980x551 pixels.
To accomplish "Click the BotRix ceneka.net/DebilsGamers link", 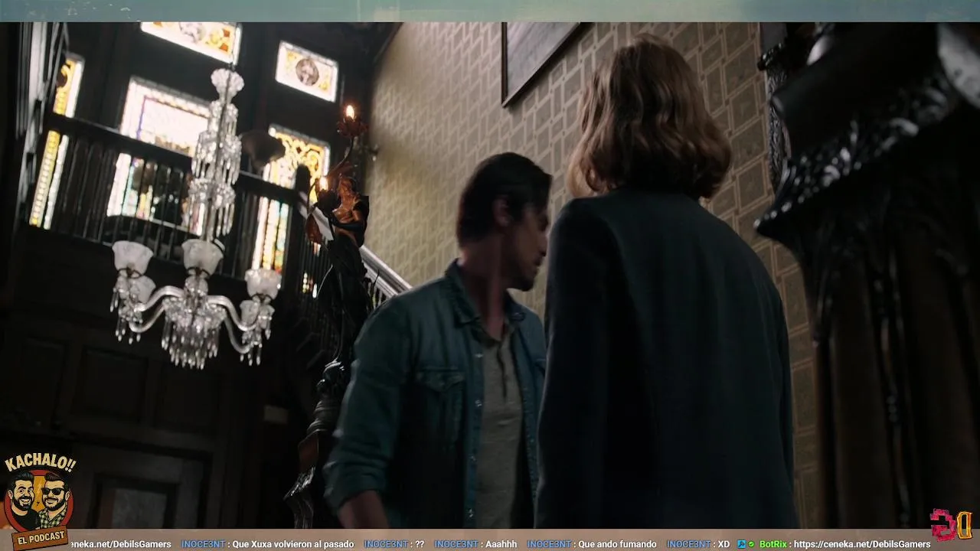I will [862, 544].
